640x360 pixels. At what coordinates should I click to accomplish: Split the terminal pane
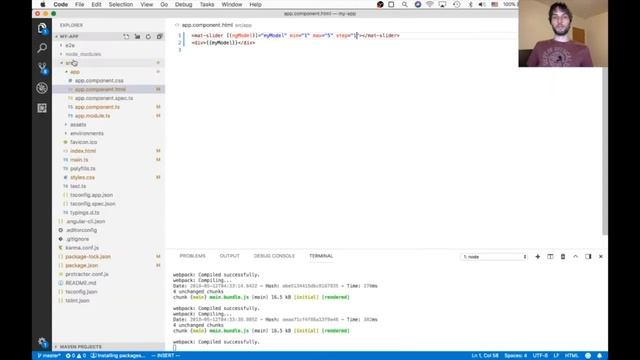550,256
